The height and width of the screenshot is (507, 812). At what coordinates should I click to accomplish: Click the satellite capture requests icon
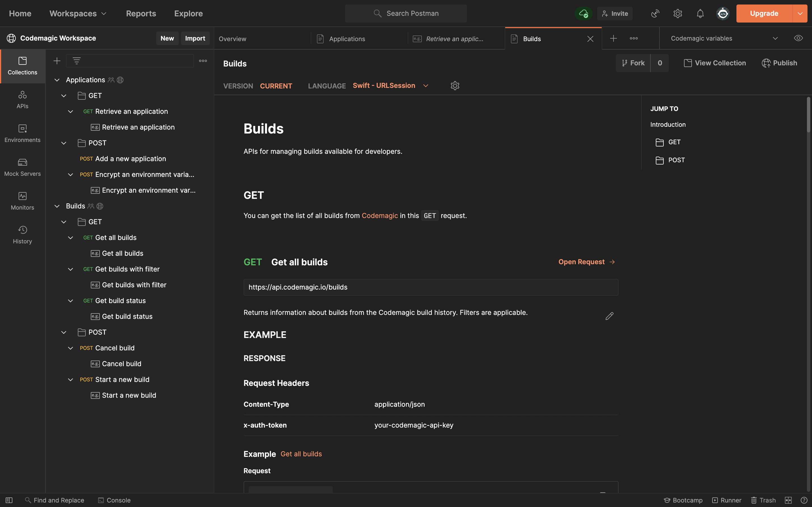[655, 14]
